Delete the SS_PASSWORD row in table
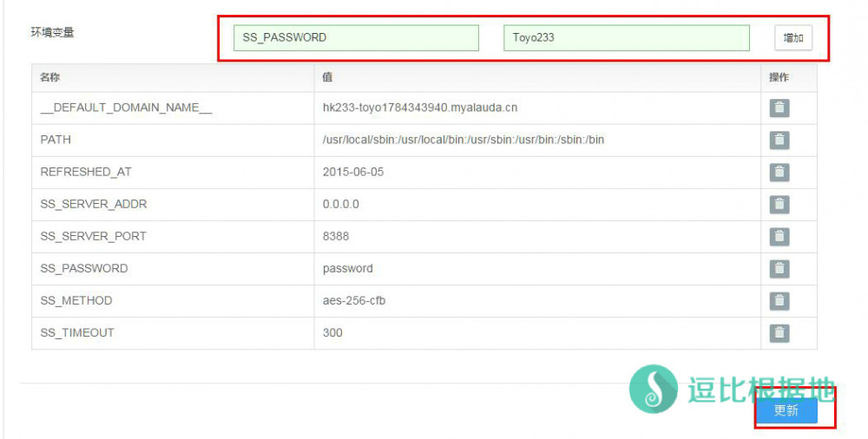 point(779,269)
